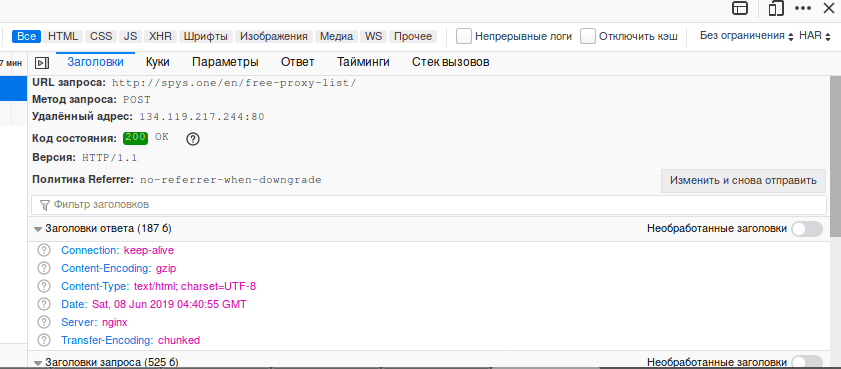The width and height of the screenshot is (841, 369).
Task: Click help icon beside Server header
Action: coord(44,322)
